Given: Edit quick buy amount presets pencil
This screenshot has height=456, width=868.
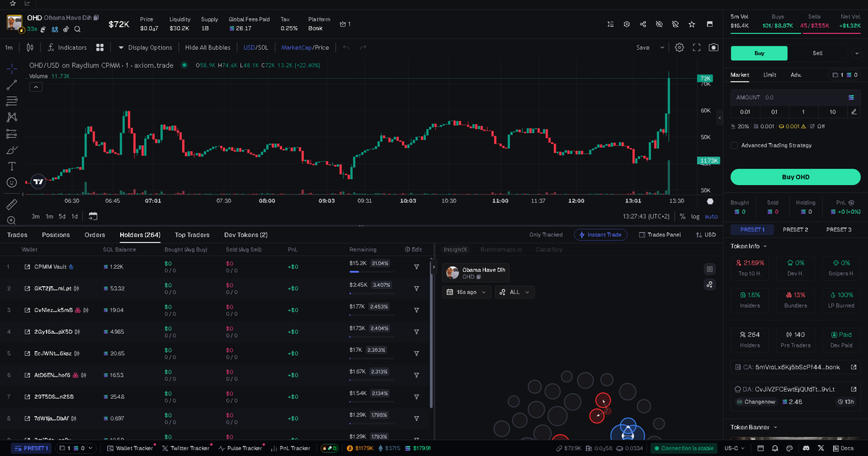Looking at the screenshot, I should (854, 111).
